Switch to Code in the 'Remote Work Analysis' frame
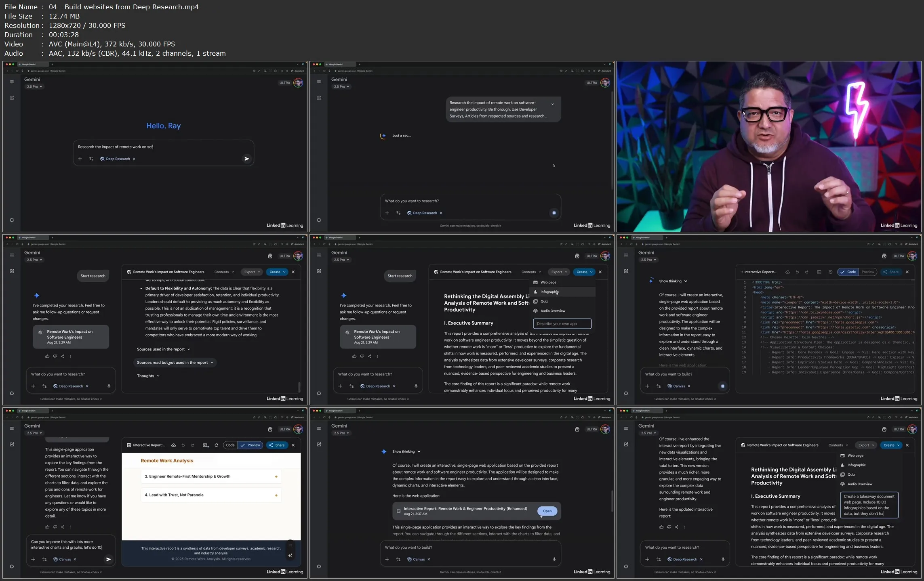The image size is (924, 581). pos(230,445)
